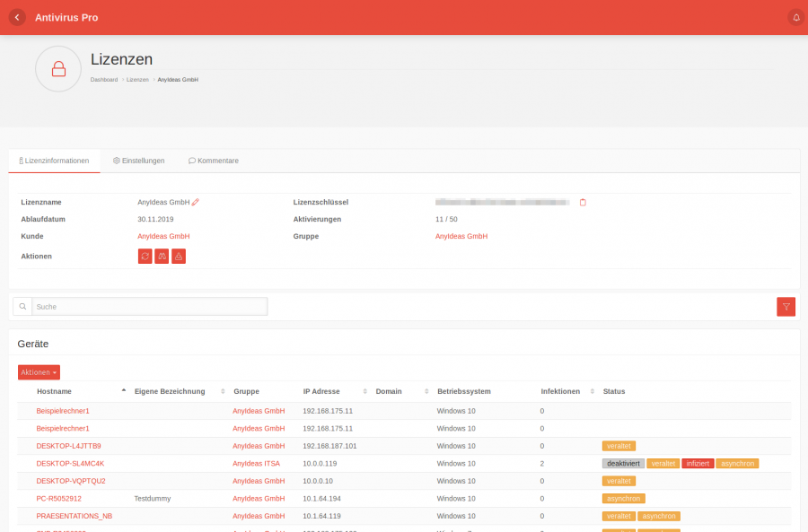
Task: Select the Lizenzinformationen tab
Action: [x=55, y=161]
